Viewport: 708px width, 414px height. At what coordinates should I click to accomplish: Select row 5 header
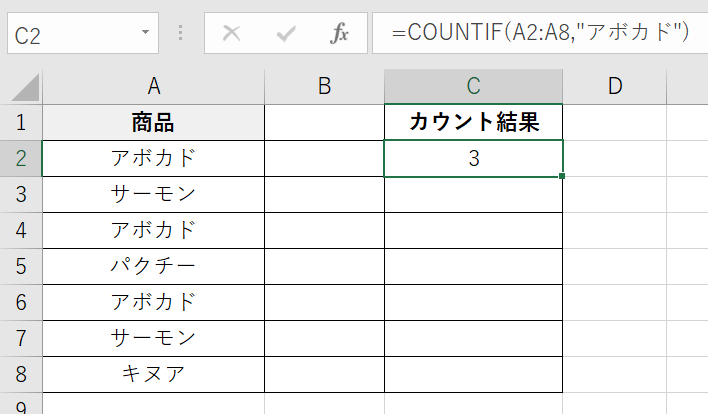[21, 267]
